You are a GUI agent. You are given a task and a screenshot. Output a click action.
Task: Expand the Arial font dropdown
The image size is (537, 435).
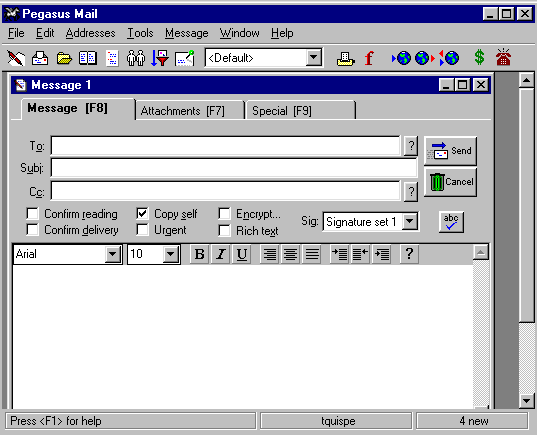pyautogui.click(x=113, y=254)
